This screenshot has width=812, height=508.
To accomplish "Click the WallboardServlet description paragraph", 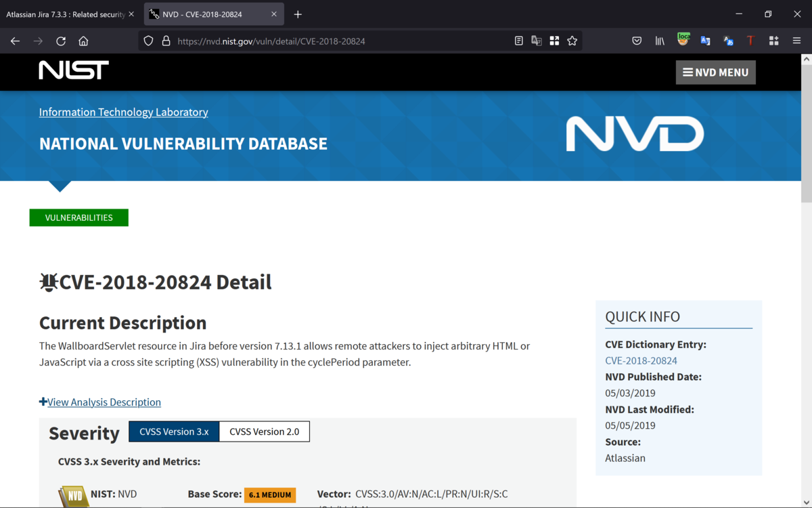I will [284, 354].
